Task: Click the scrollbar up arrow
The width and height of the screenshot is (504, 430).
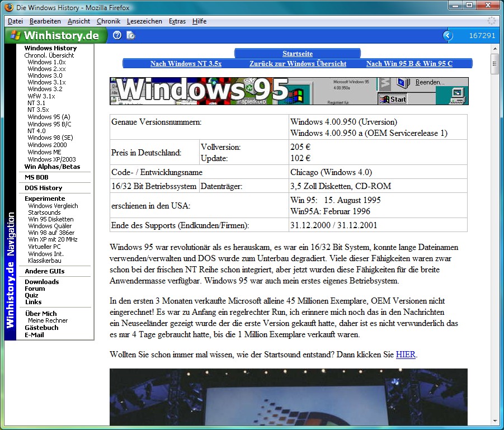Action: tap(494, 49)
